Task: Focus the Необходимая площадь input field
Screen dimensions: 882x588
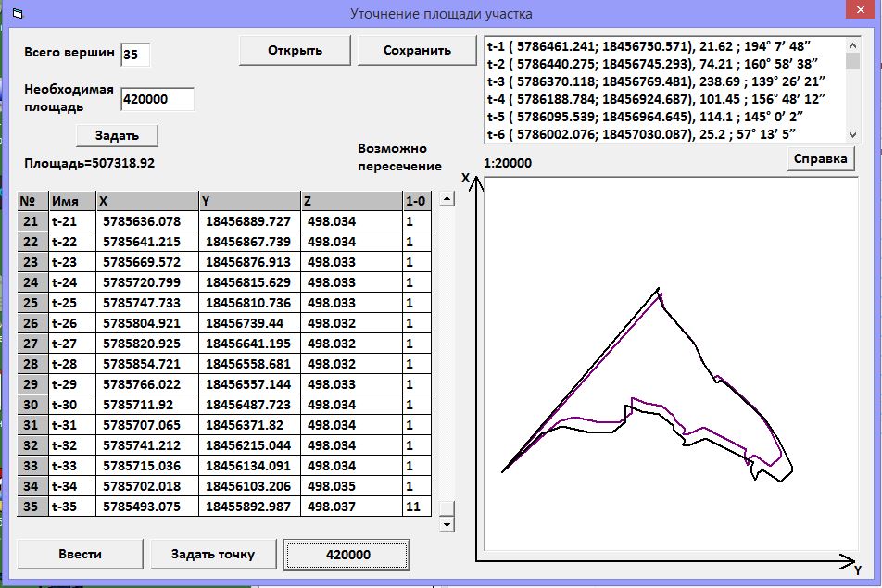Action: pos(157,99)
